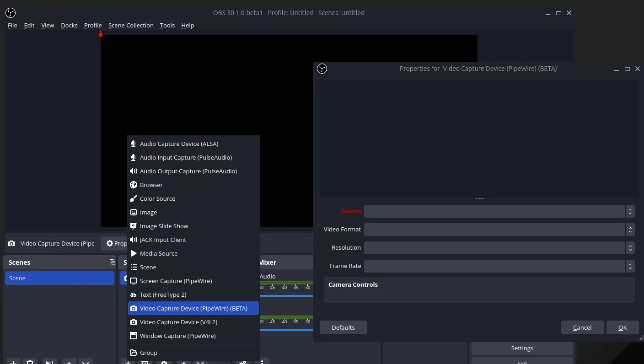Open Settings from the Controls dock

coord(522,348)
